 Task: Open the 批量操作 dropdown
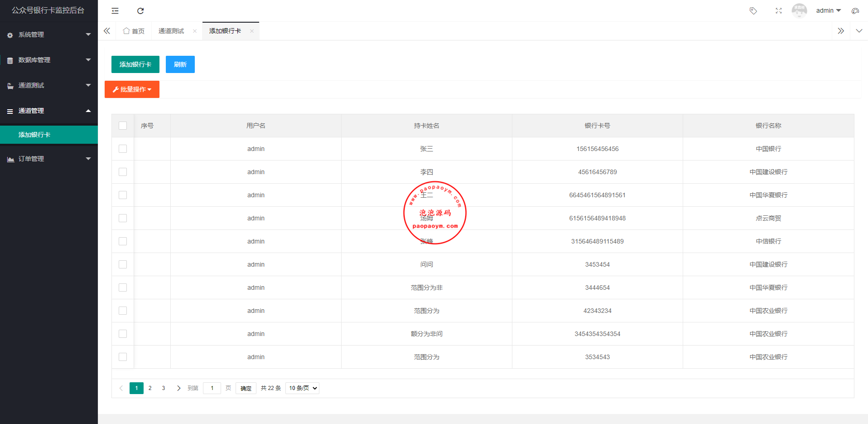(132, 89)
